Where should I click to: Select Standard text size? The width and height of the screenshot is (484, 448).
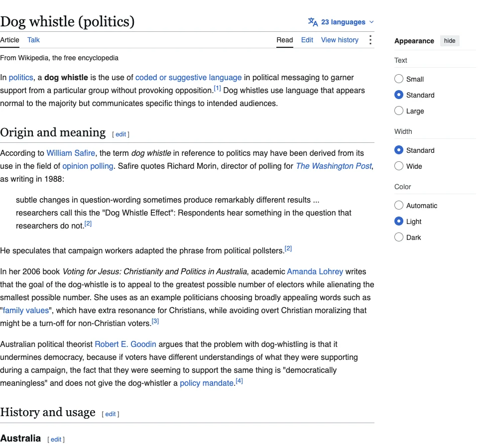pos(399,95)
